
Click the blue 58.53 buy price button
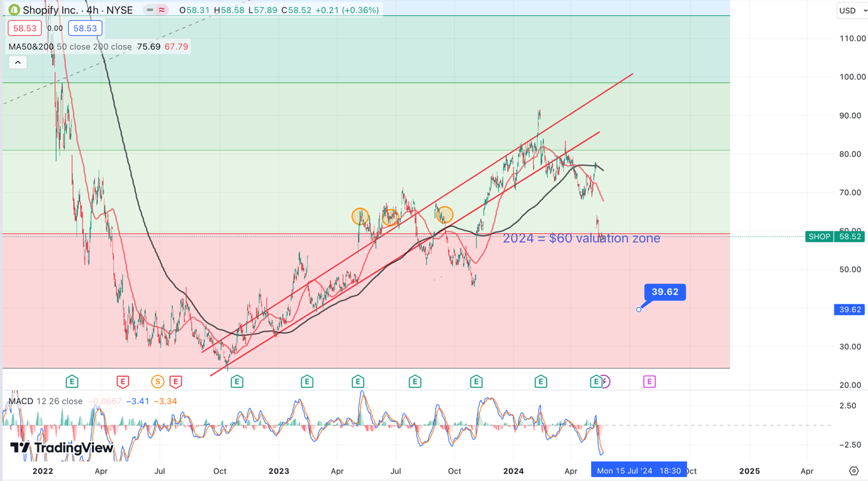pos(85,28)
